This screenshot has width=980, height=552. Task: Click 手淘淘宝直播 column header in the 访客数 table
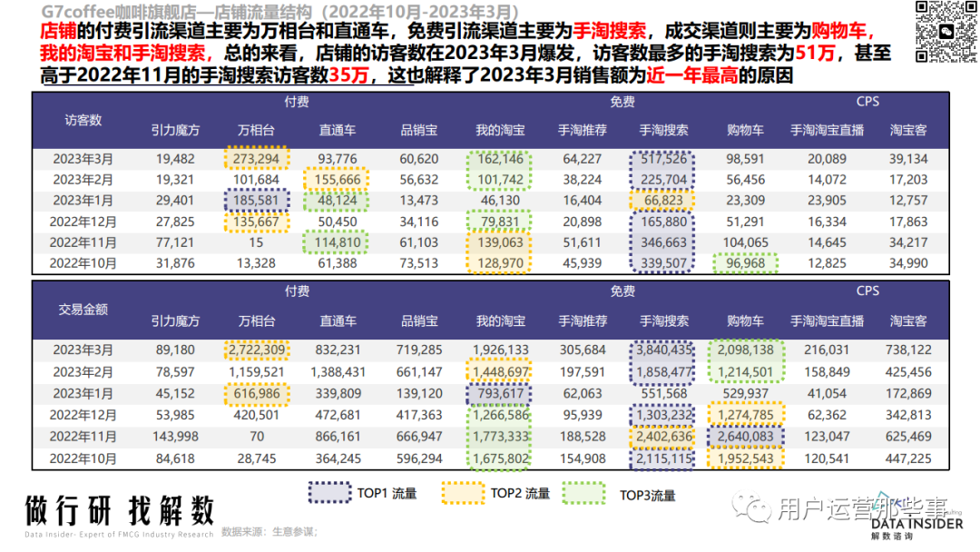pos(827,130)
